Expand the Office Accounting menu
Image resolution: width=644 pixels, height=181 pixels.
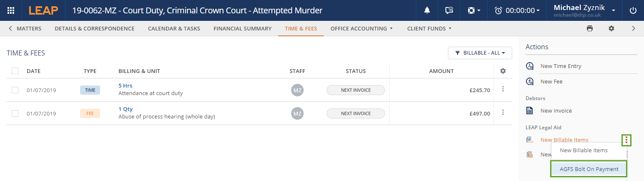pos(362,28)
